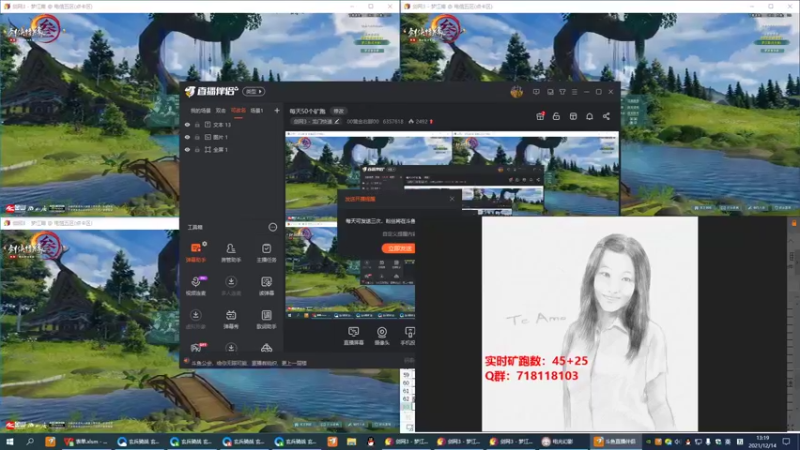Switch to the 我的场景 tab
800x450 pixels.
click(200, 111)
